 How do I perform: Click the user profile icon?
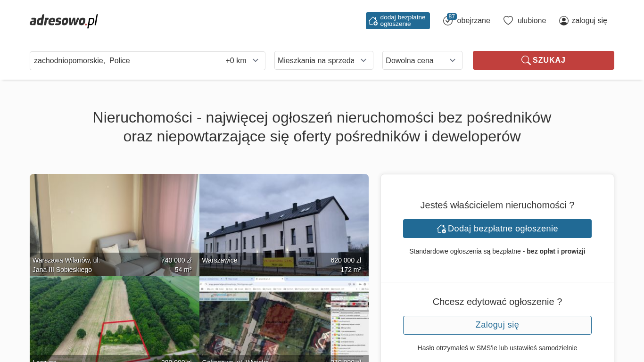pos(564,21)
